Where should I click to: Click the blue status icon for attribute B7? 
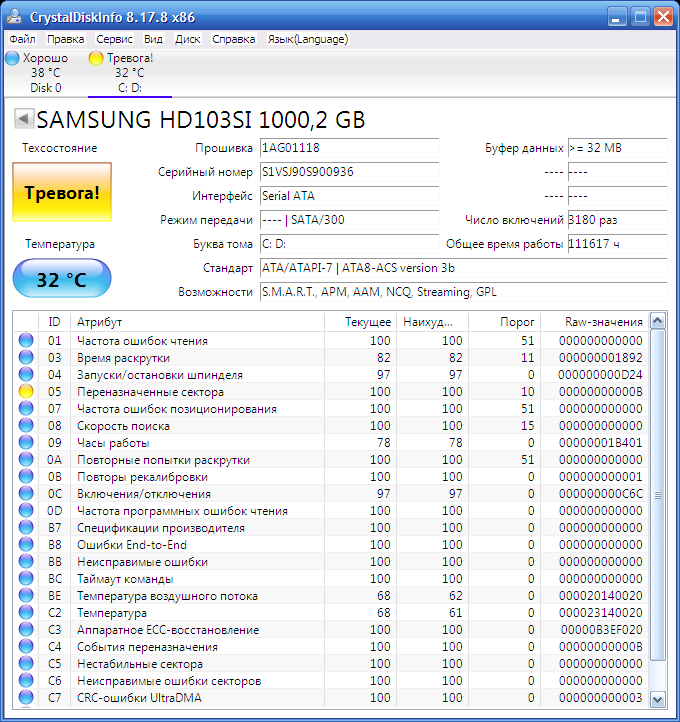[x=26, y=528]
